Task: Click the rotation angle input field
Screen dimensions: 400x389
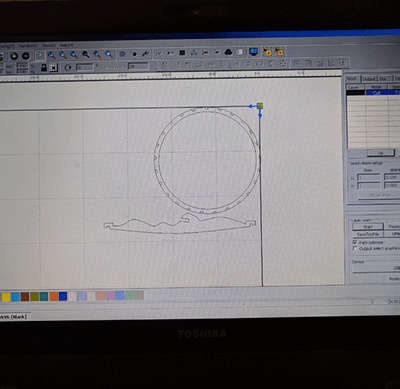Action: tap(84, 67)
